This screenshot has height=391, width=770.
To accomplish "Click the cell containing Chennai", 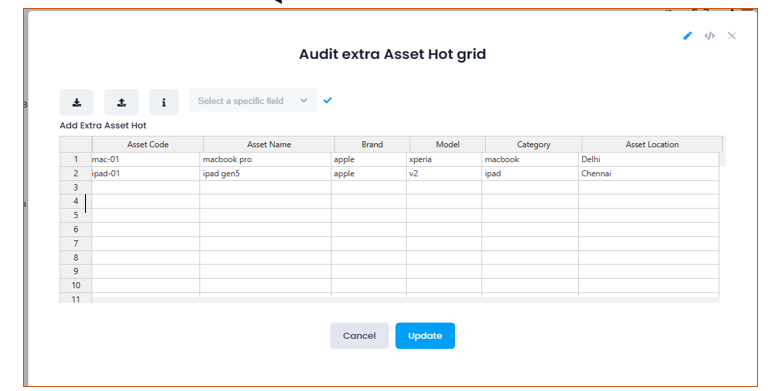I will click(649, 173).
